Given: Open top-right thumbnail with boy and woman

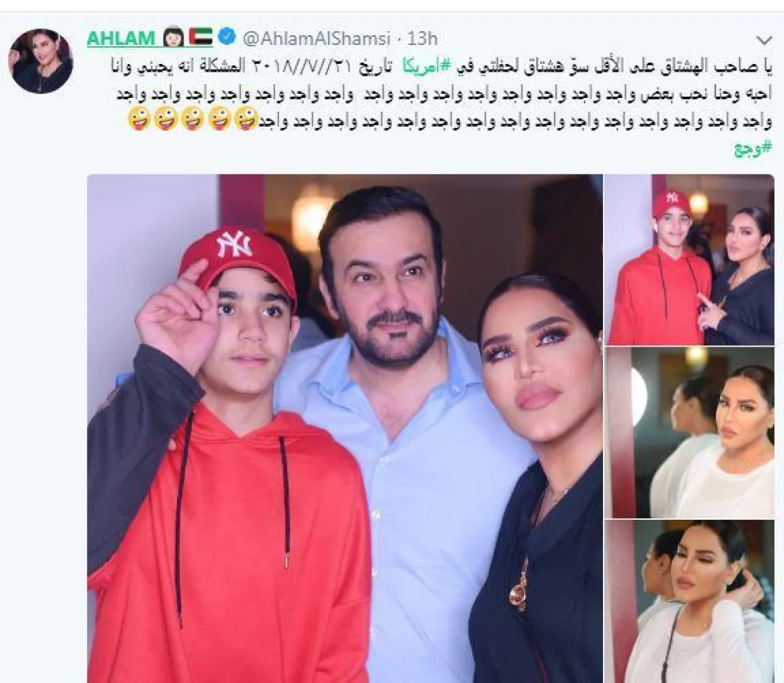Looking at the screenshot, I should [693, 259].
